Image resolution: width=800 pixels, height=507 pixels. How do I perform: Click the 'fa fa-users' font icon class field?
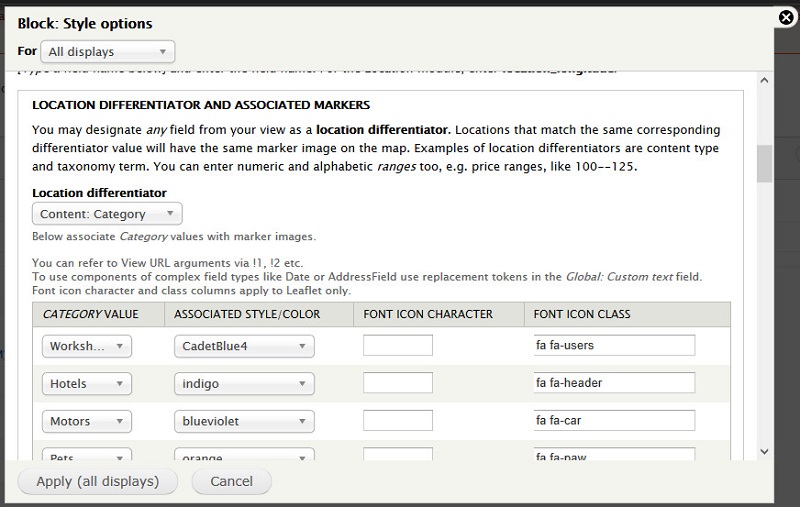point(614,345)
